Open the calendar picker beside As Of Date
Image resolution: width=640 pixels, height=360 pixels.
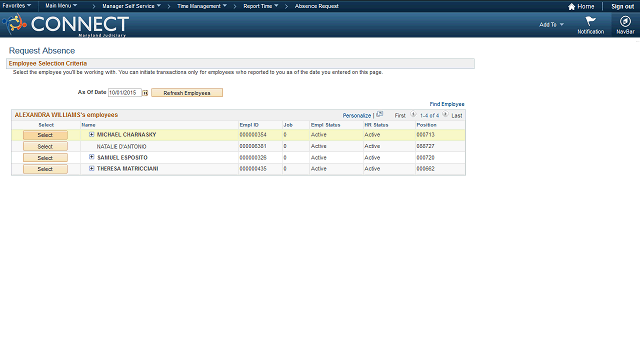(145, 93)
